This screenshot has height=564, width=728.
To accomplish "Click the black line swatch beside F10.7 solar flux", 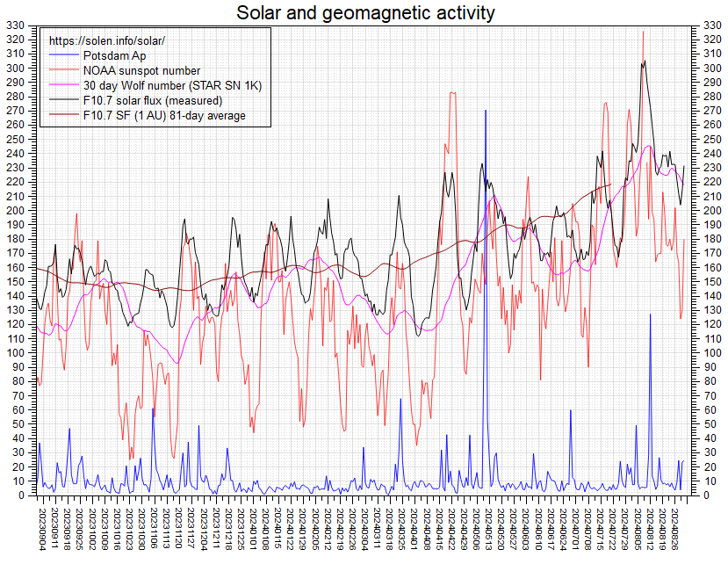I will (64, 99).
